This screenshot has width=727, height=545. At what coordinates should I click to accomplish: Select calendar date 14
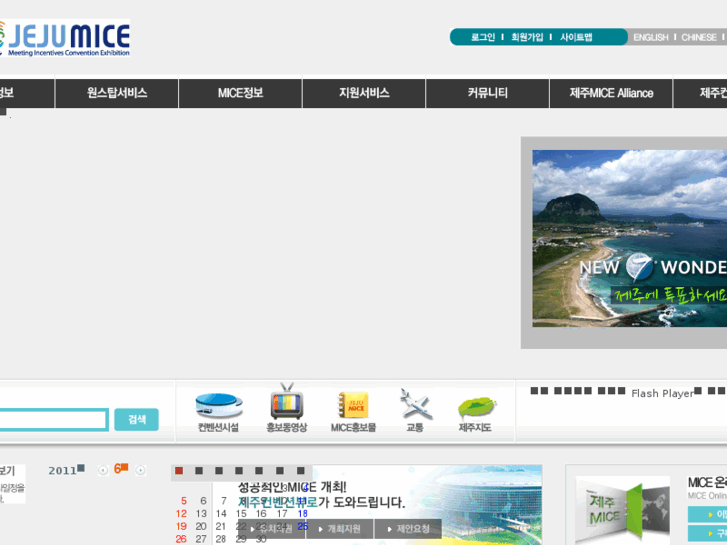(221, 513)
